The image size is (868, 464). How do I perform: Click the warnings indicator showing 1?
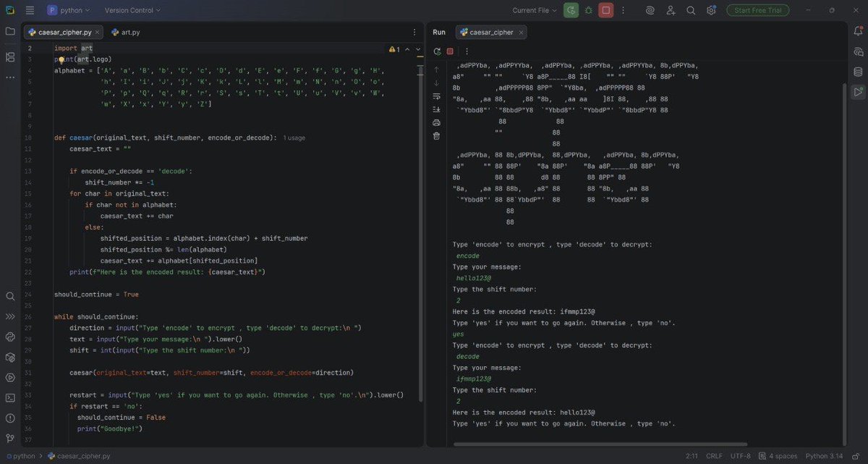(394, 49)
